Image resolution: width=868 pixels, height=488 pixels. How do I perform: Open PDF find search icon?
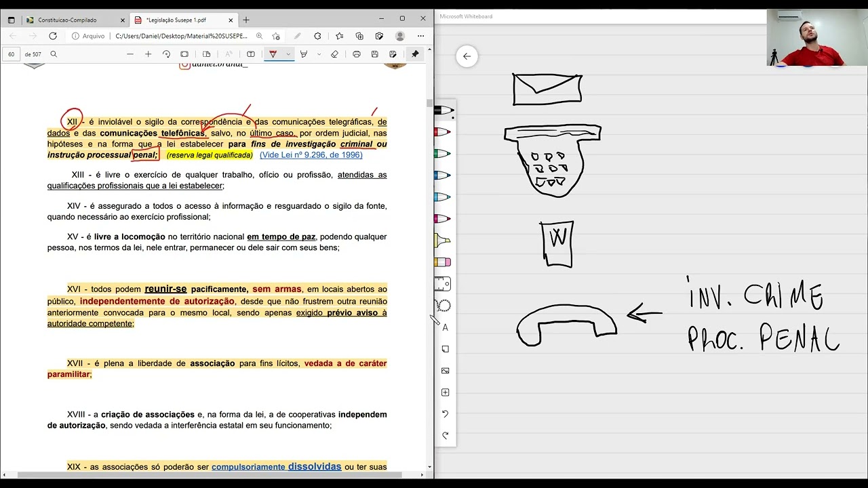tap(54, 54)
